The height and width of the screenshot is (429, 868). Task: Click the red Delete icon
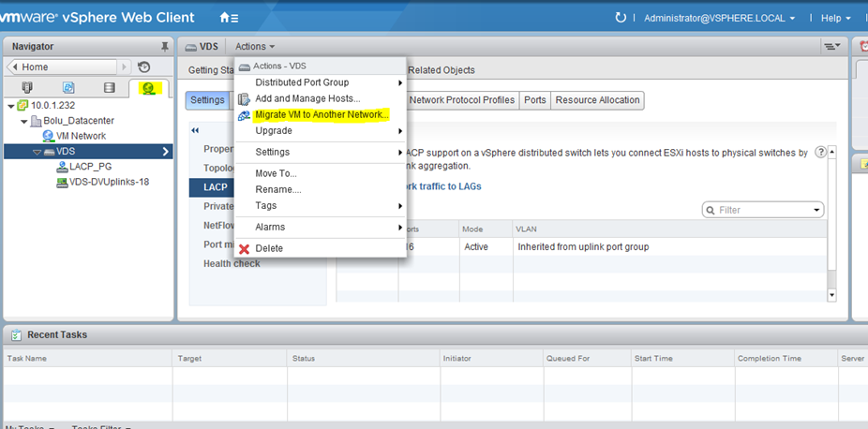244,249
